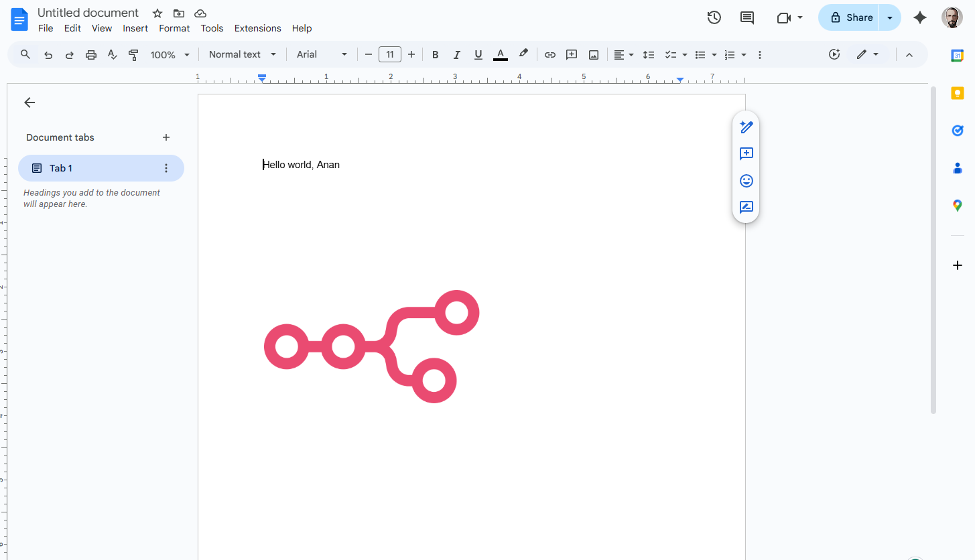
Task: Toggle underline formatting
Action: pos(478,54)
